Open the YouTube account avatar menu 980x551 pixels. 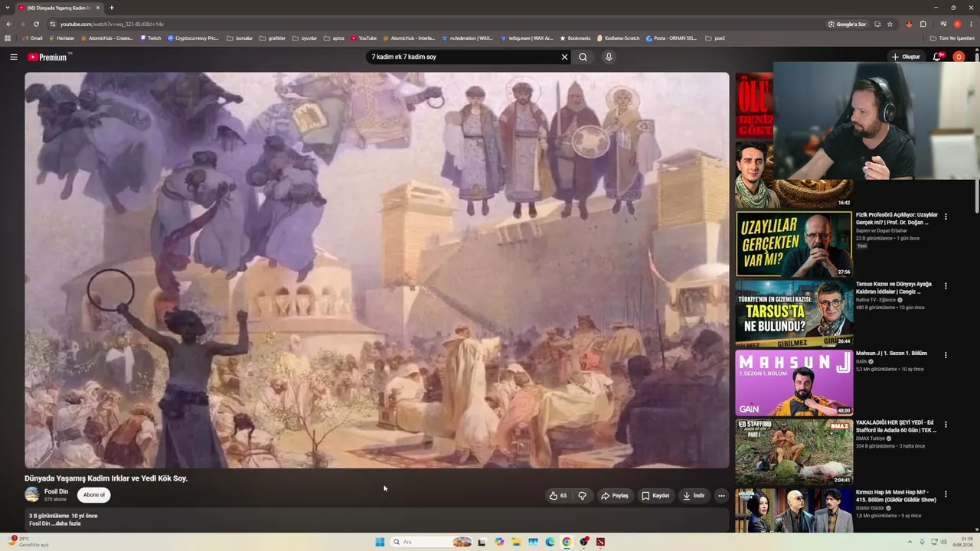point(958,57)
